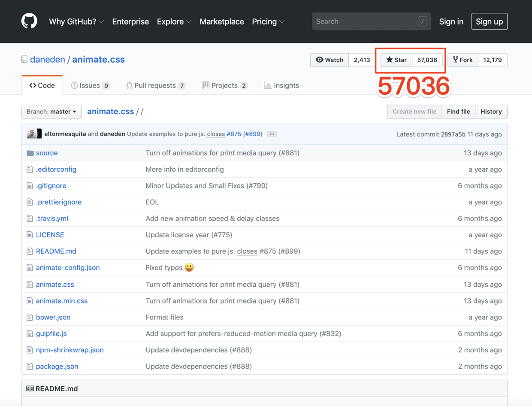This screenshot has width=532, height=406.
Task: Click the file icon next to bower.json
Action: [30, 317]
